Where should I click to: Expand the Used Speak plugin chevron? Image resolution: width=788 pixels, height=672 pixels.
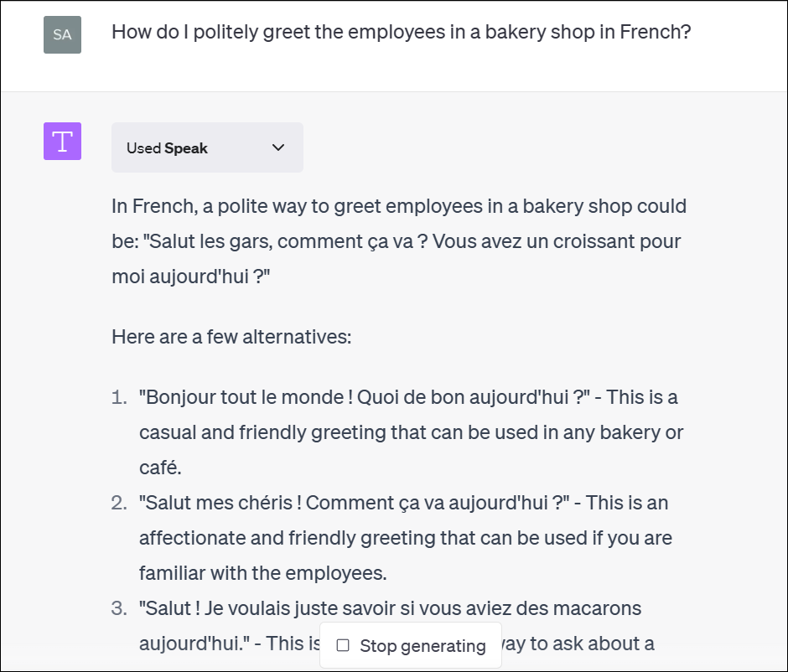[278, 147]
